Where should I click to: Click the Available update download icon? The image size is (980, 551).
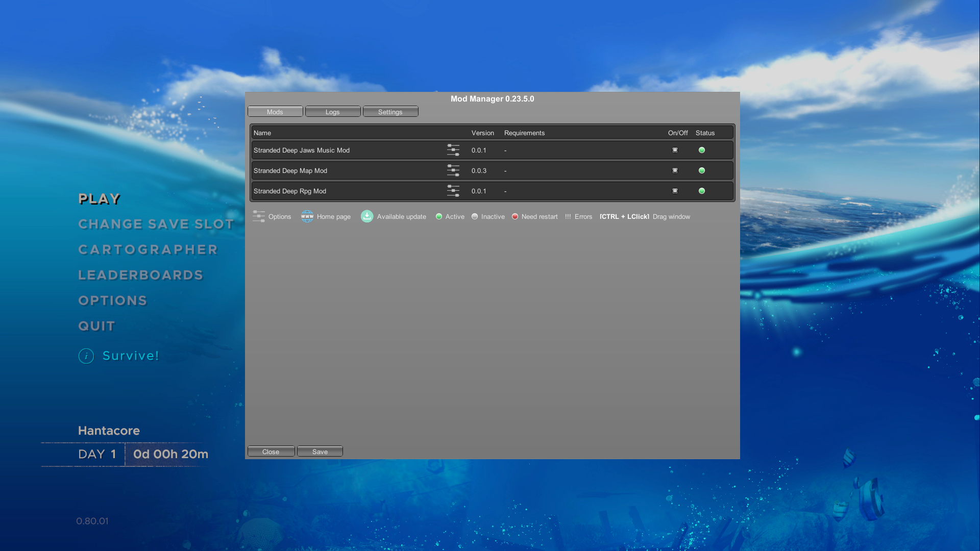click(367, 216)
